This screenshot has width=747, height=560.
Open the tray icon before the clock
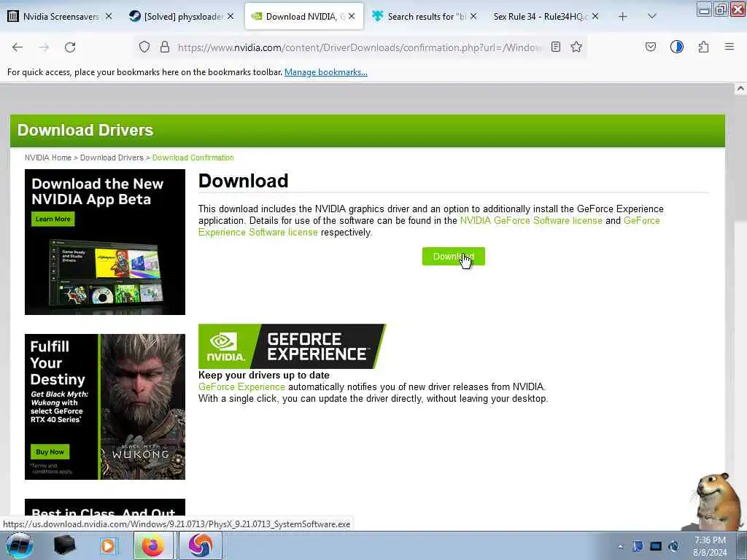pos(673,546)
